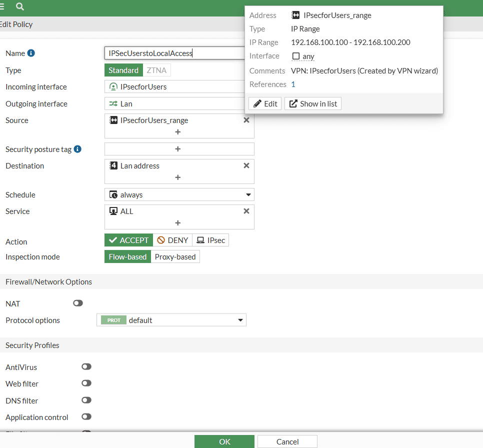
Task: Enable the AntiVirus toggle
Action: tap(86, 366)
